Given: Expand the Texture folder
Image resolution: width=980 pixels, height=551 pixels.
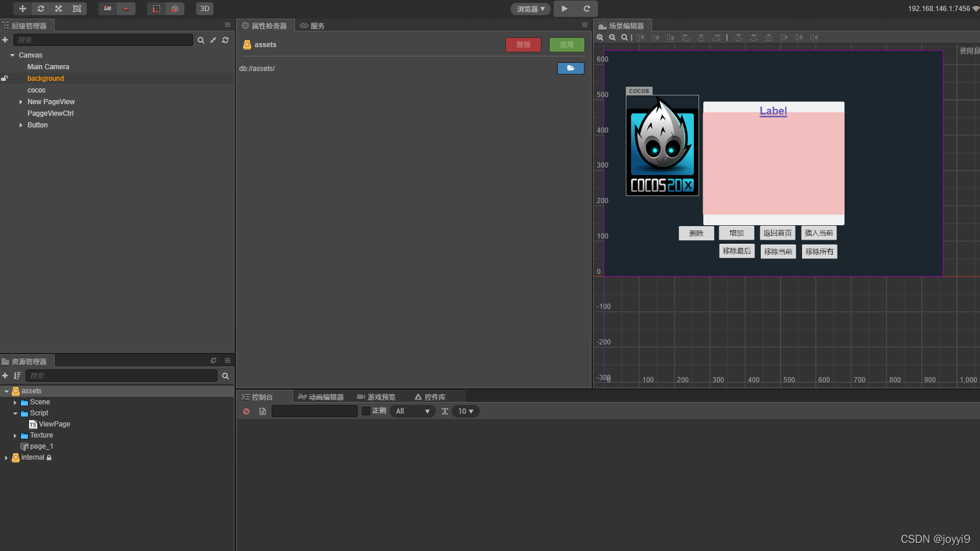Looking at the screenshot, I should (15, 436).
